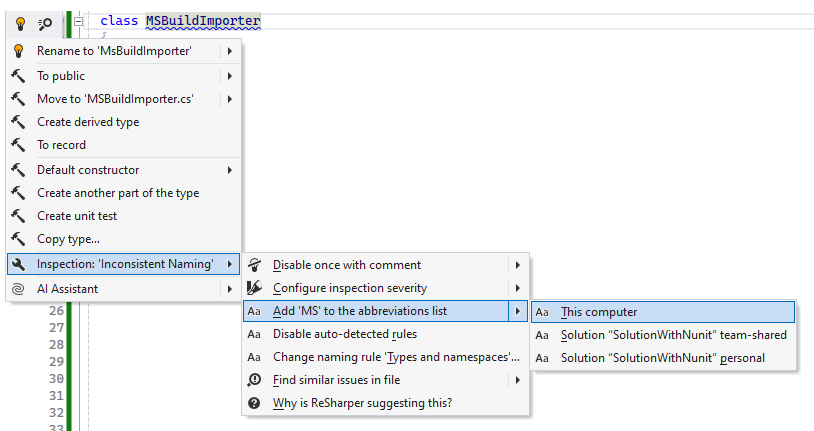This screenshot has height=431, width=814.
Task: Click the question mark help icon
Action: point(254,403)
